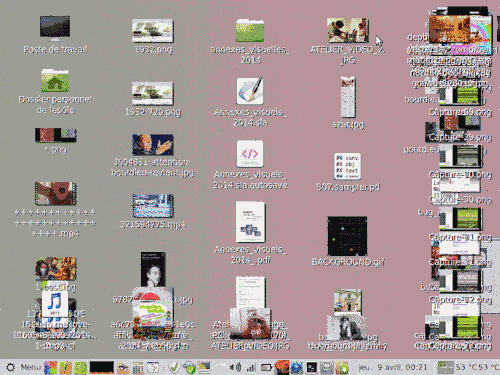Open the eye icon launcher in panel
Viewport: 500px width, 375px height.
click(123, 367)
